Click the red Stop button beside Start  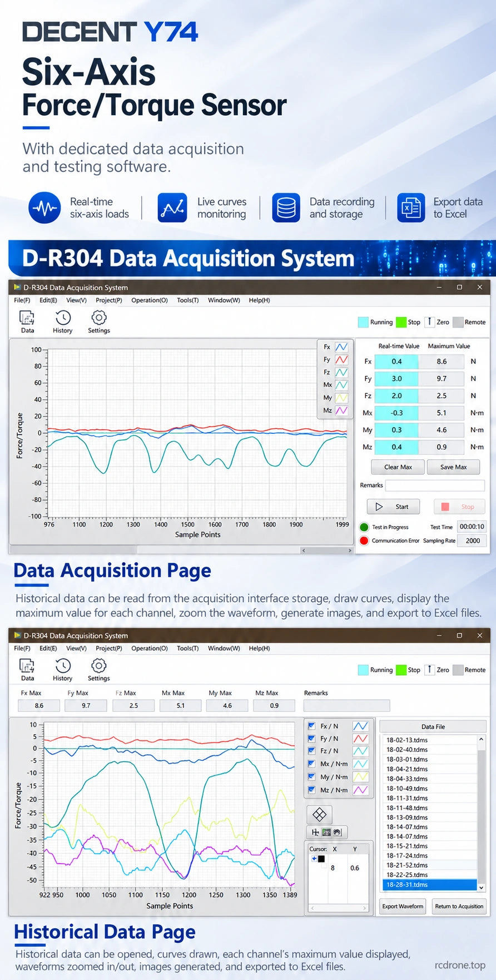click(459, 507)
